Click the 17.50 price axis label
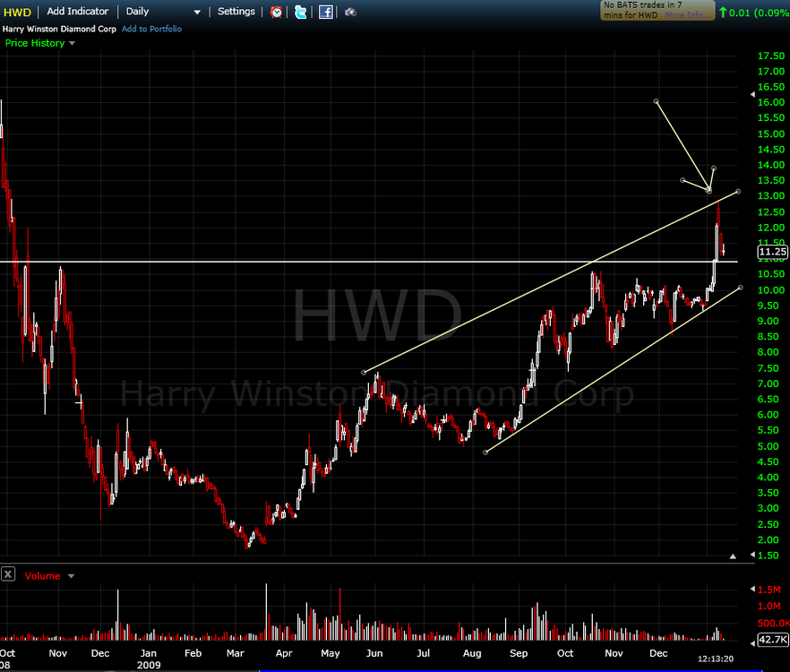 (x=771, y=56)
